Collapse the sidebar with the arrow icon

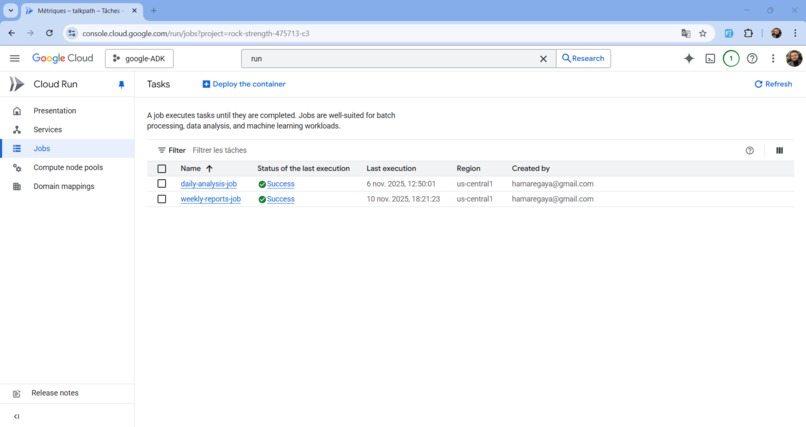[16, 416]
